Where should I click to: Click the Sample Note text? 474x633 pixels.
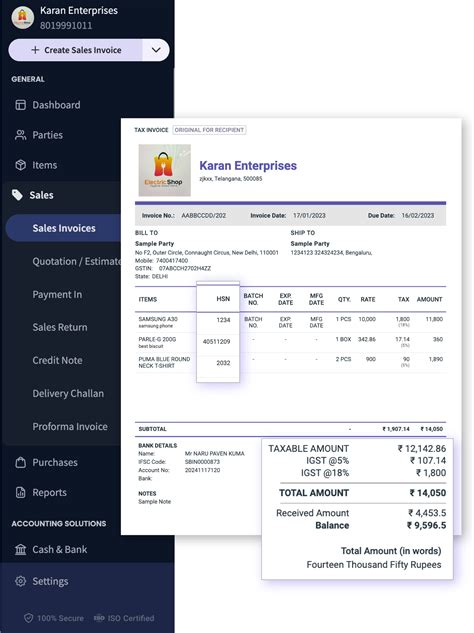pos(155,502)
